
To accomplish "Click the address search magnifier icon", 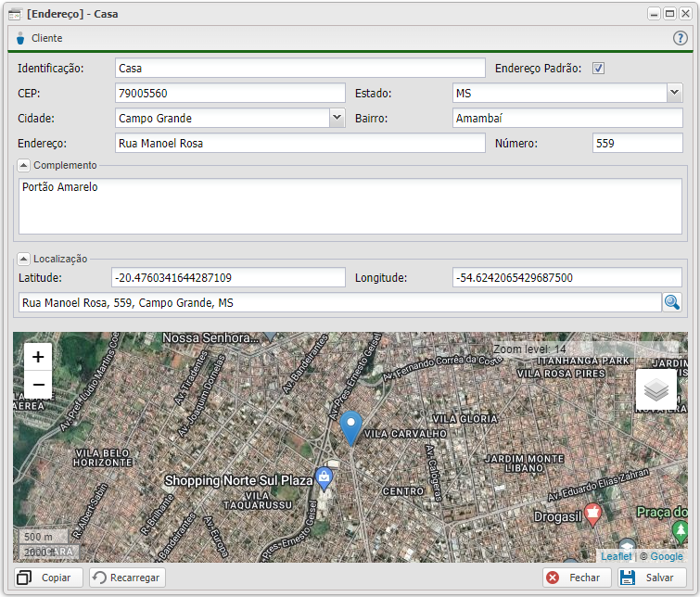I will (x=671, y=302).
